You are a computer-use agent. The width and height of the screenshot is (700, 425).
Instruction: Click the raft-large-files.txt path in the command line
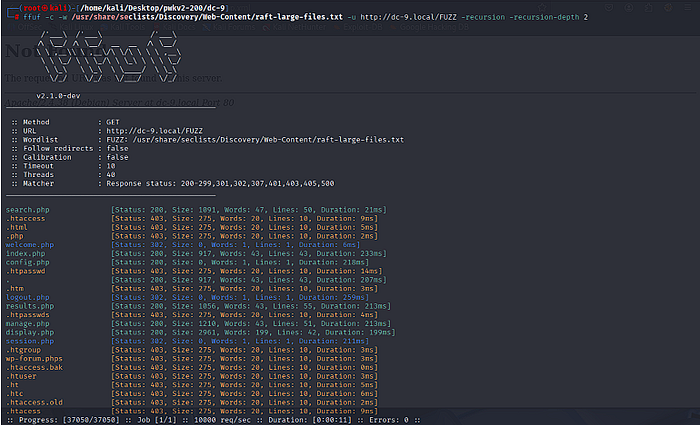207,17
